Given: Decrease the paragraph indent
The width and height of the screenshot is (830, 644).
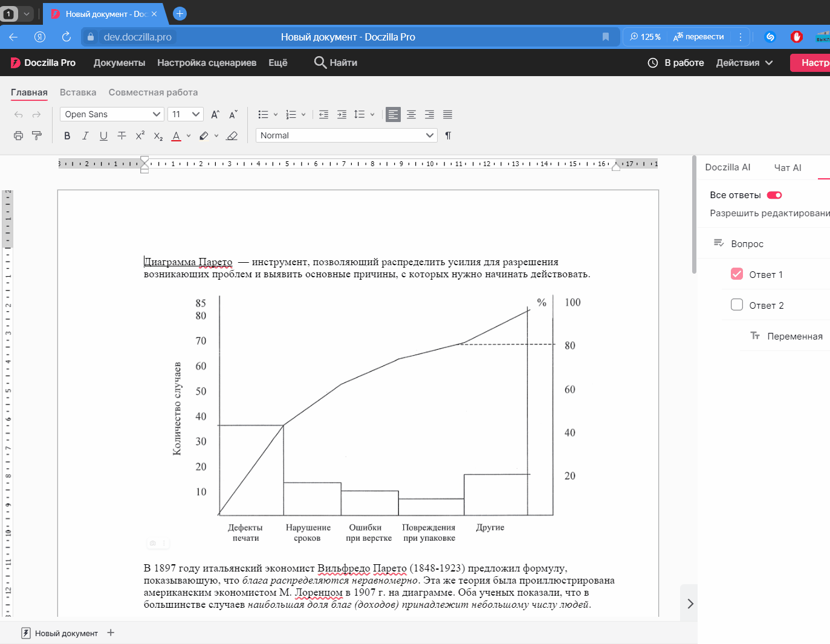Looking at the screenshot, I should pyautogui.click(x=323, y=115).
